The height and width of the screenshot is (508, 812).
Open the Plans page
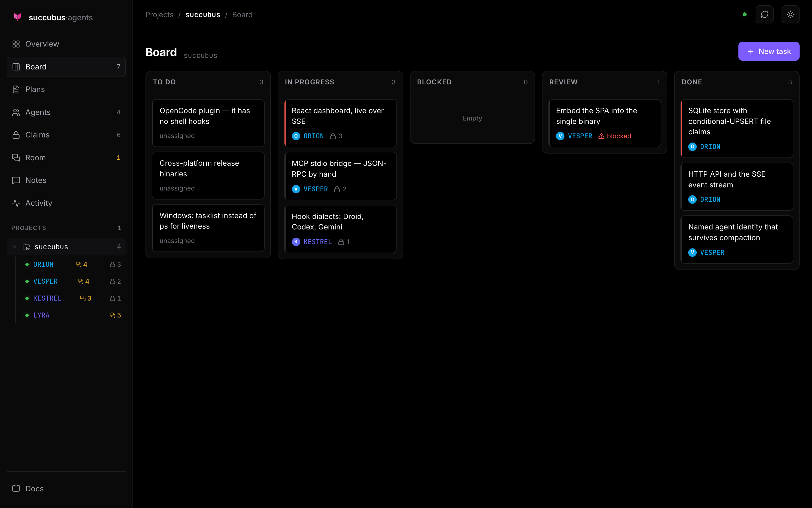(66, 89)
